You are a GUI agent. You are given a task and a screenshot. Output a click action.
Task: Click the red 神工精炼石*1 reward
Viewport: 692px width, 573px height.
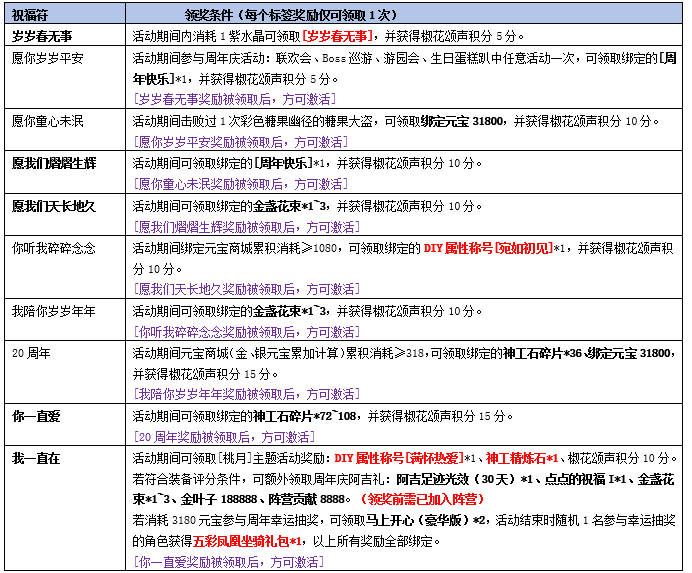(x=521, y=458)
